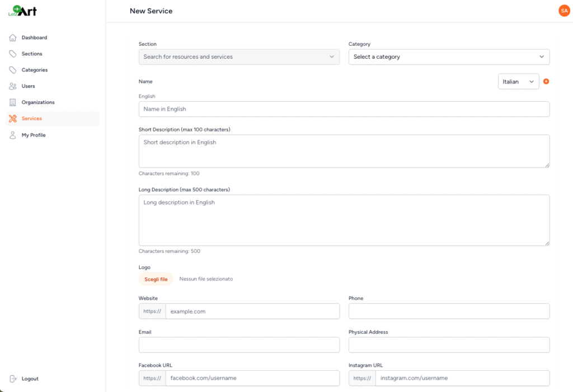Click the Logout arrow icon
The width and height of the screenshot is (573, 392).
point(13,379)
